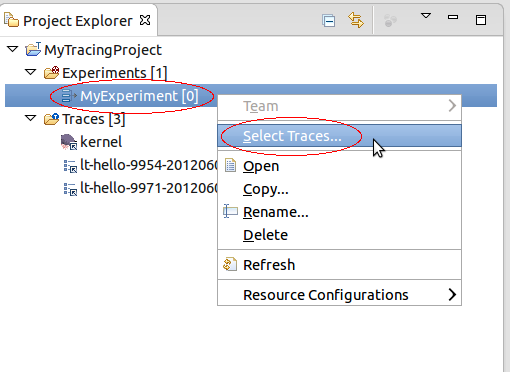The image size is (510, 372).
Task: Click the Collapse All toolbar icon
Action: coord(329,21)
